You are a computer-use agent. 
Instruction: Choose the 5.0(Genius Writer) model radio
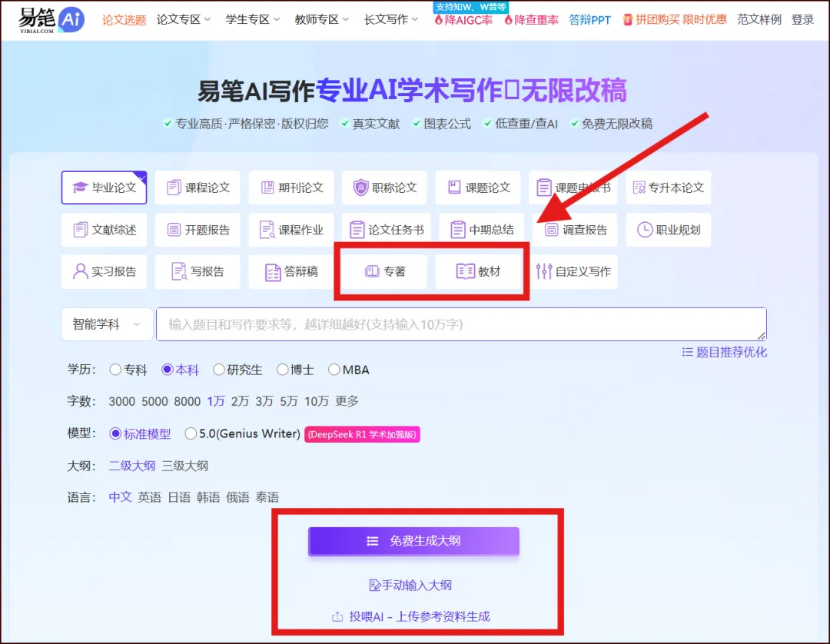(191, 434)
